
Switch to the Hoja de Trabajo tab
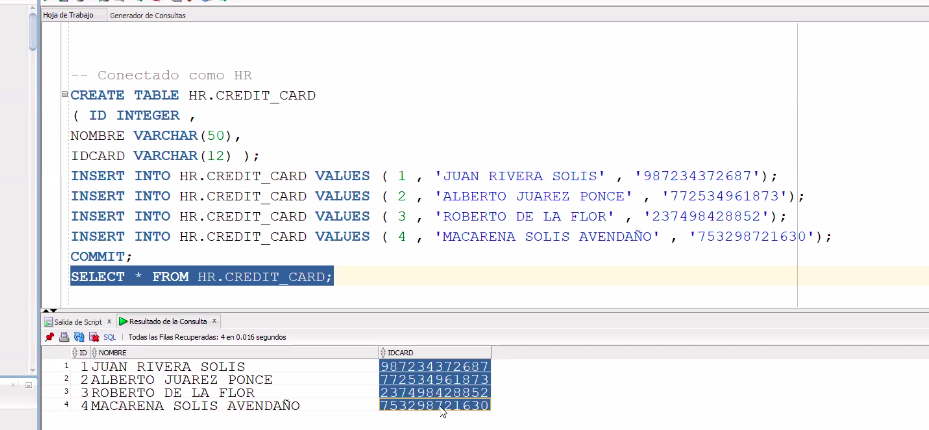pos(68,15)
